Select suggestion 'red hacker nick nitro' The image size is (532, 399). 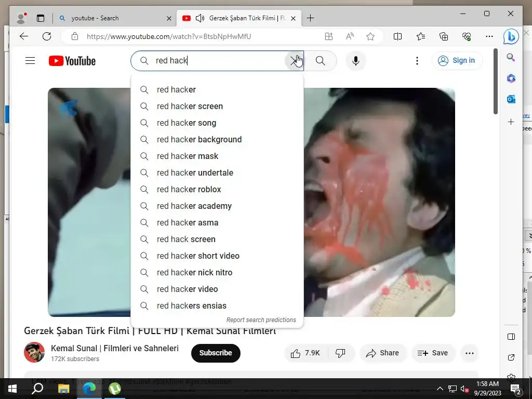coord(217,272)
